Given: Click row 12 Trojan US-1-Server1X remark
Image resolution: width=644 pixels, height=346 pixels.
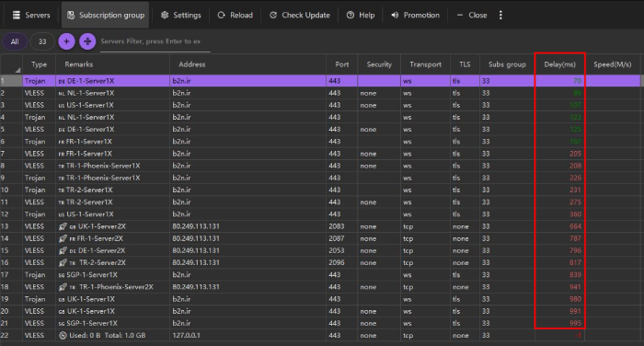Looking at the screenshot, I should click(x=86, y=214).
